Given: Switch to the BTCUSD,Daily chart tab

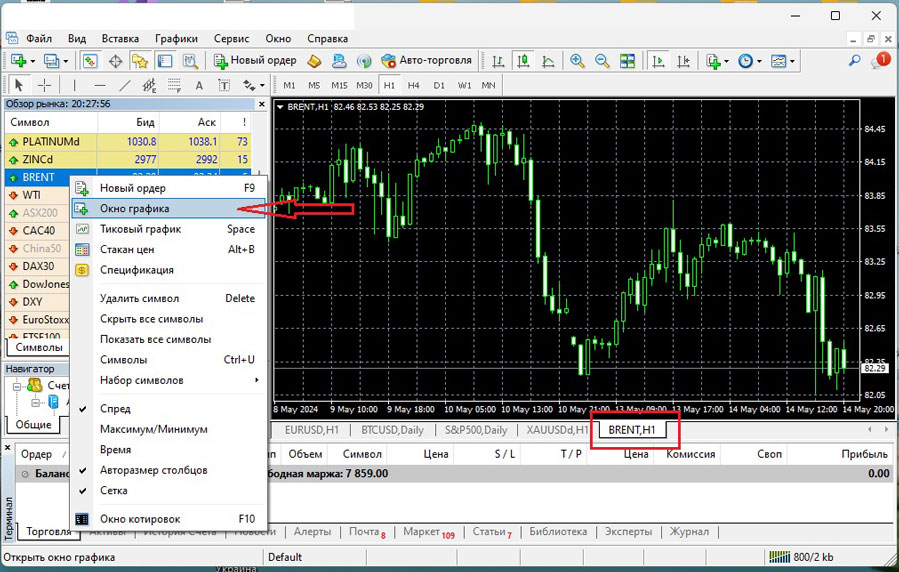Looking at the screenshot, I should [x=392, y=430].
